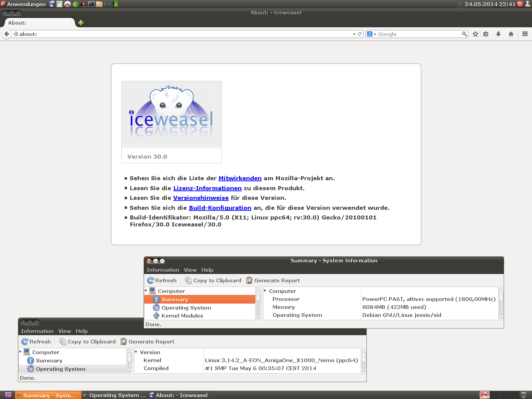Image resolution: width=532 pixels, height=399 pixels.
Task: Click Generate Report in the Summary window
Action: tap(273, 280)
